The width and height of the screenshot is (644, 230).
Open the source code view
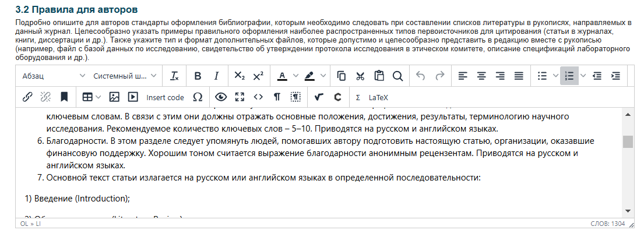click(258, 97)
